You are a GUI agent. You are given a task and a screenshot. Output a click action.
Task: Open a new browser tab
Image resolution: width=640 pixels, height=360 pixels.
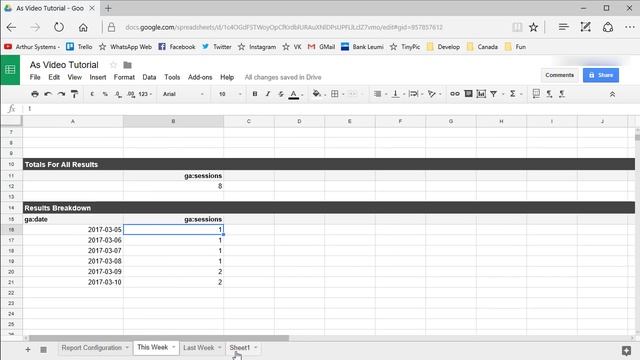[108, 8]
